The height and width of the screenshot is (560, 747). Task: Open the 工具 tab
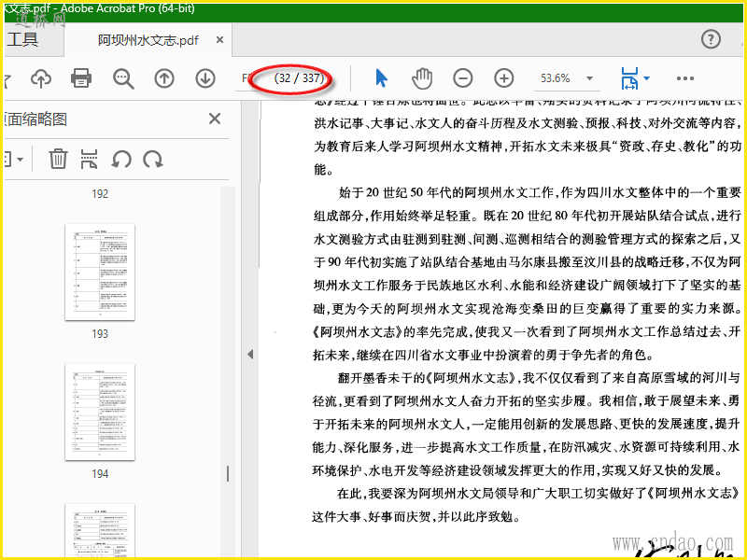pos(22,39)
